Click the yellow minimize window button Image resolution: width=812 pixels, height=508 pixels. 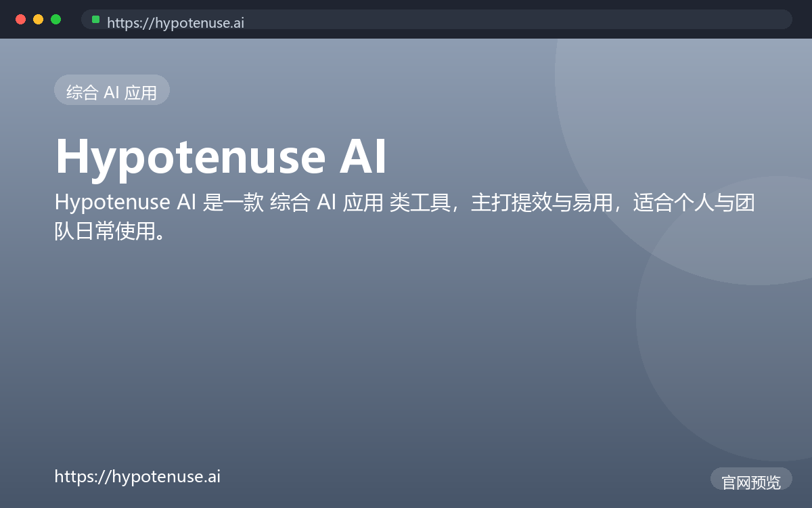click(39, 19)
